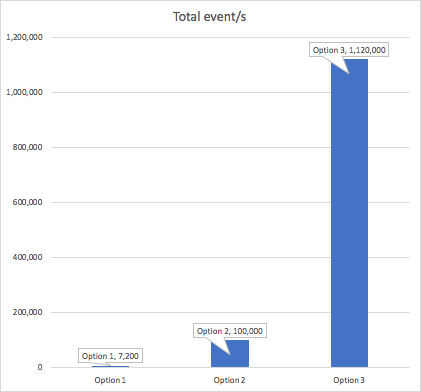Click the Option 3 blue bar
This screenshot has width=421, height=392.
pyautogui.click(x=349, y=213)
